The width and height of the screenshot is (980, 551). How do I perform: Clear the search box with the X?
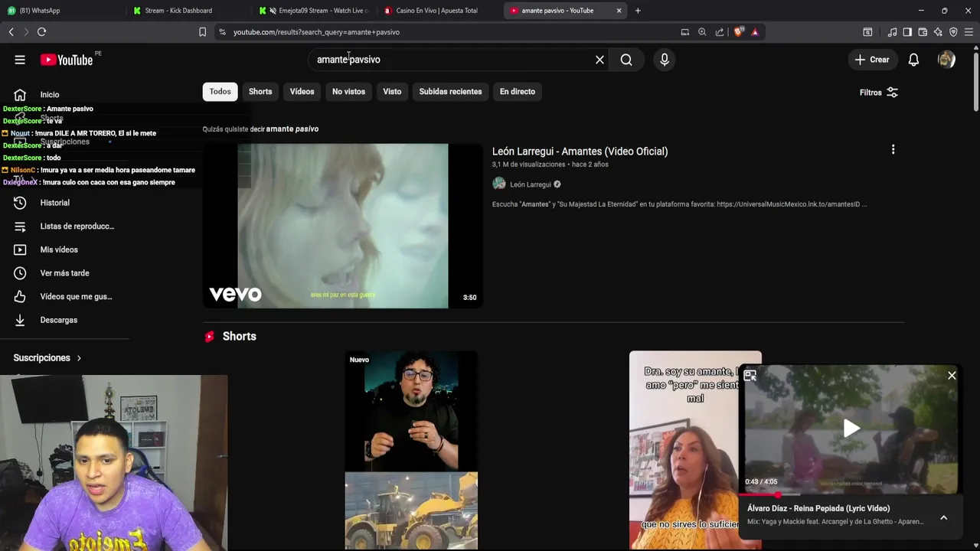point(599,60)
